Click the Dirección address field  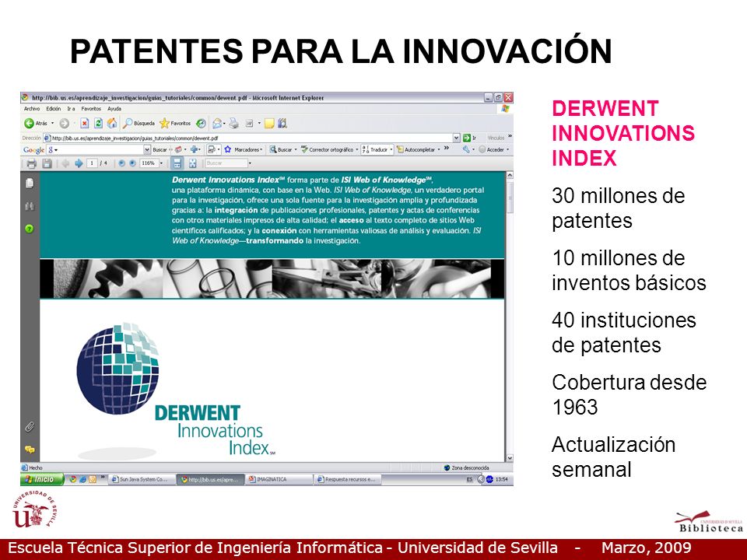click(247, 138)
